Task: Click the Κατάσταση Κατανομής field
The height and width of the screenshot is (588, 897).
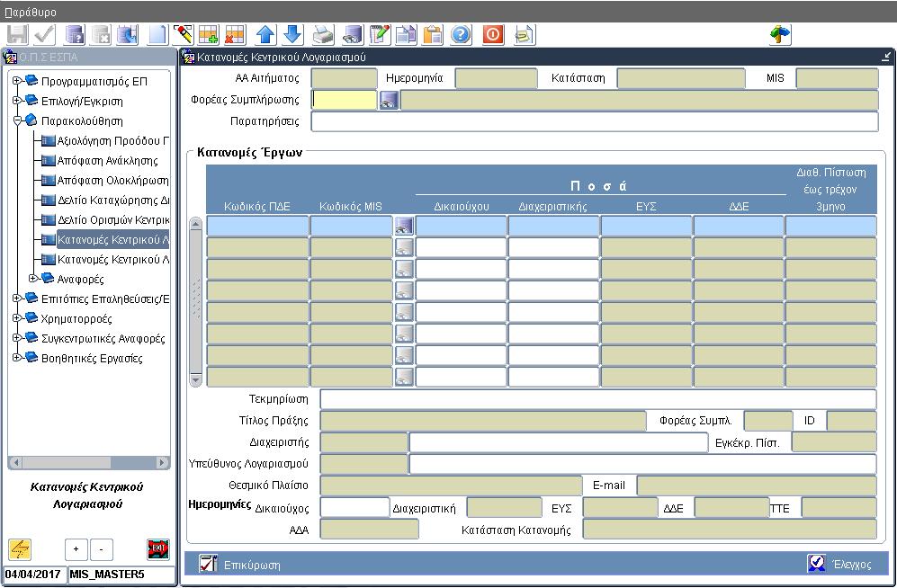Action: coord(730,530)
